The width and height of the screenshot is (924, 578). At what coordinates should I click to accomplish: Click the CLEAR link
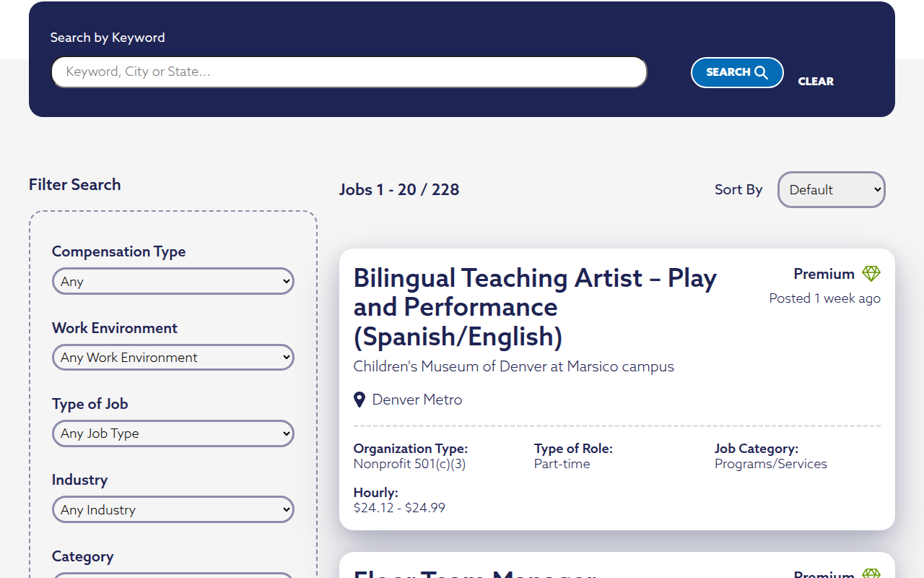pyautogui.click(x=816, y=82)
